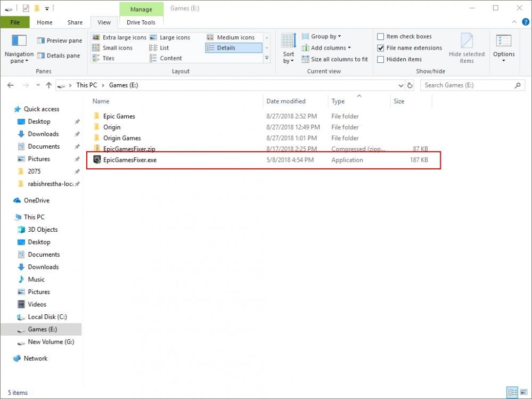Sort by the Size column
Viewport: 532px width, 399px height.
pyautogui.click(x=411, y=101)
